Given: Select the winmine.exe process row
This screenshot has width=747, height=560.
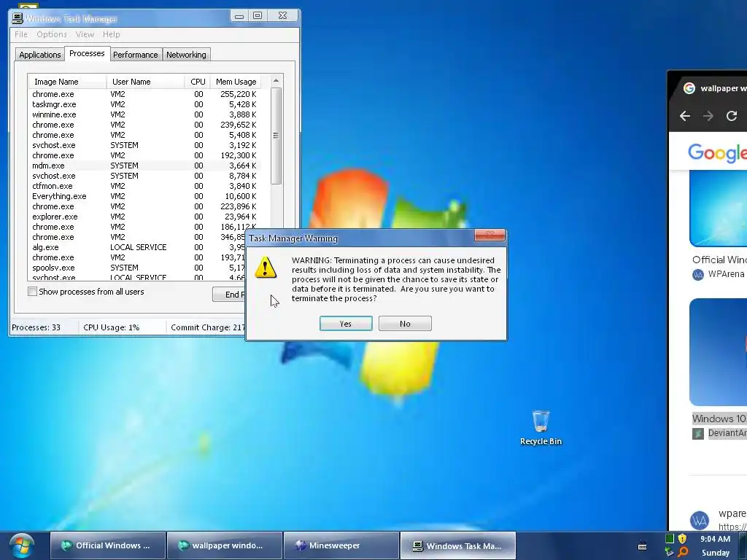Looking at the screenshot, I should click(144, 114).
